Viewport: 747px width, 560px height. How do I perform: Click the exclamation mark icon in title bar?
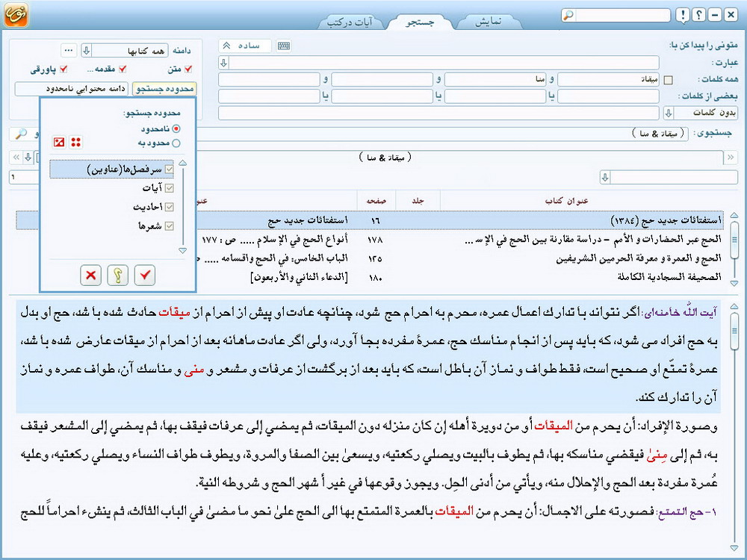coord(683,15)
